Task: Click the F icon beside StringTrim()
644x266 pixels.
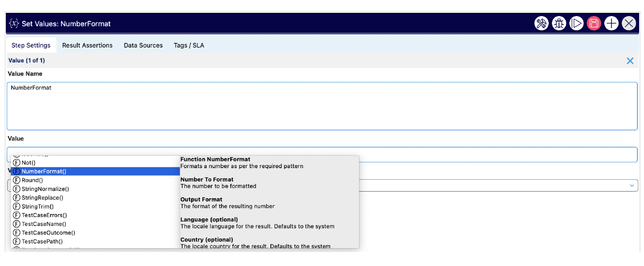Action: [17, 206]
